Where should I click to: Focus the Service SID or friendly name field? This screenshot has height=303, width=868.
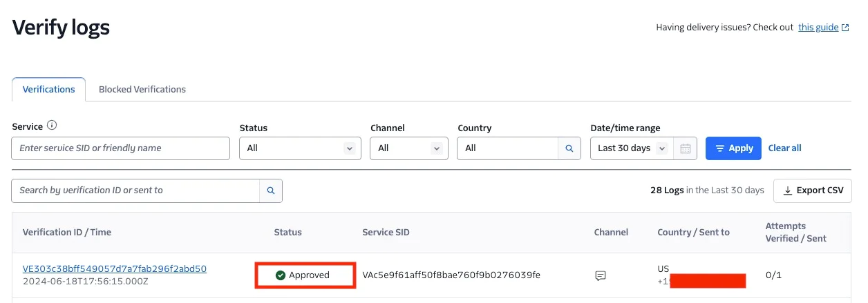120,148
